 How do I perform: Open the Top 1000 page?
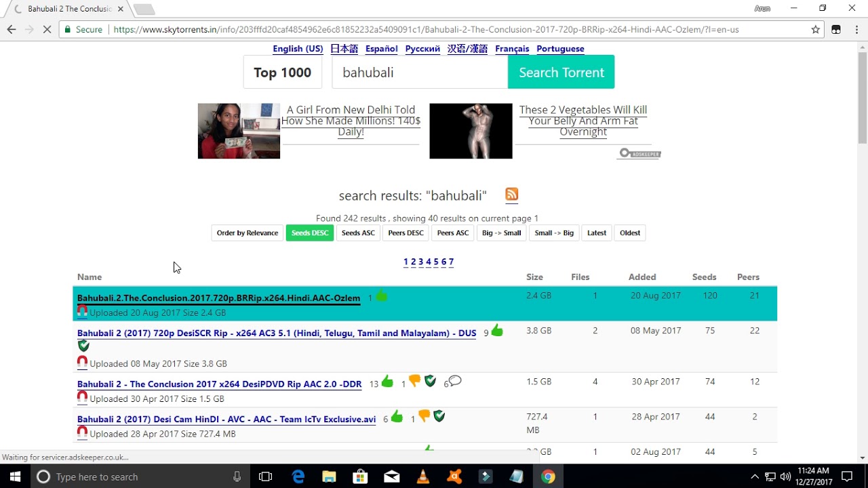click(283, 73)
